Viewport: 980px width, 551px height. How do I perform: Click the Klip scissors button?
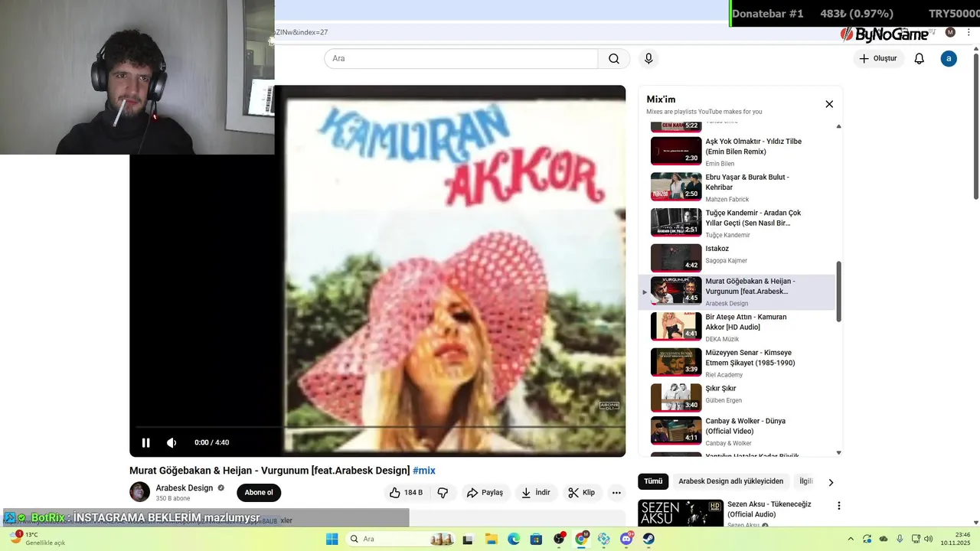(x=581, y=493)
